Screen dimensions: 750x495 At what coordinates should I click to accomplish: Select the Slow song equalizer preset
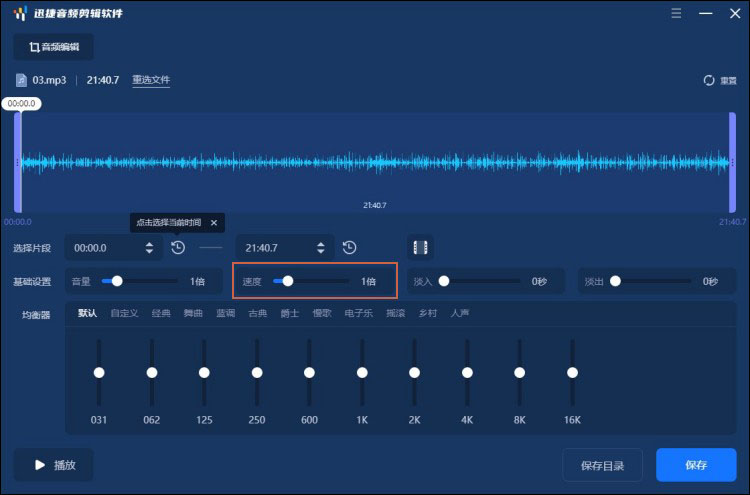(322, 313)
